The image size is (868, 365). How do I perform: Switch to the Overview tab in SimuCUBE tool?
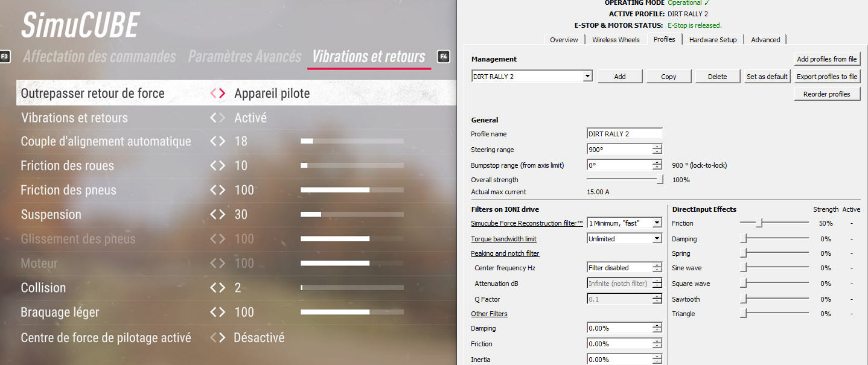(564, 40)
